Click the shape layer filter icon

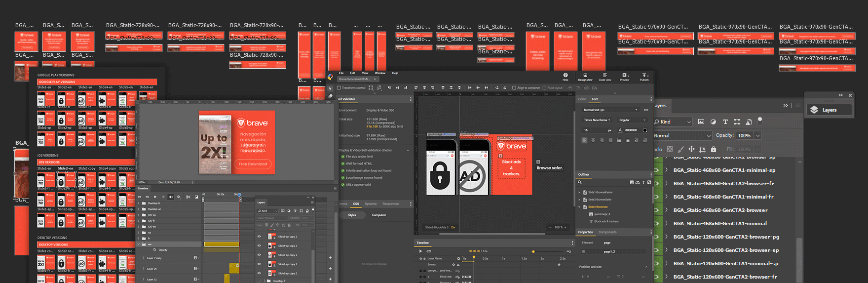[x=737, y=121]
